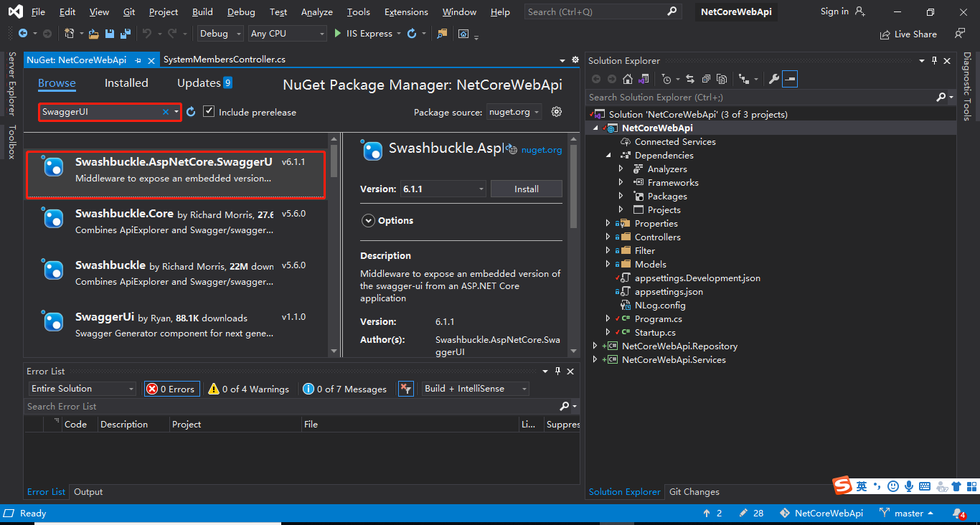
Task: Open the notifications bell in status bar
Action: tap(958, 514)
